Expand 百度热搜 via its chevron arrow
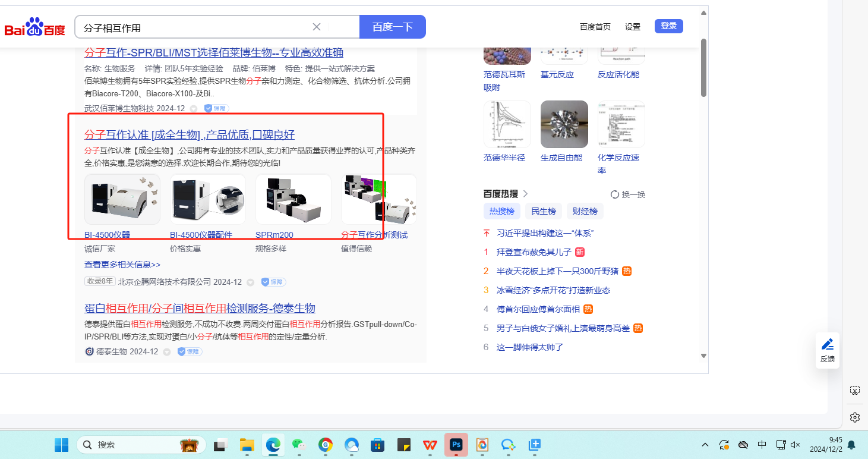 (x=525, y=194)
